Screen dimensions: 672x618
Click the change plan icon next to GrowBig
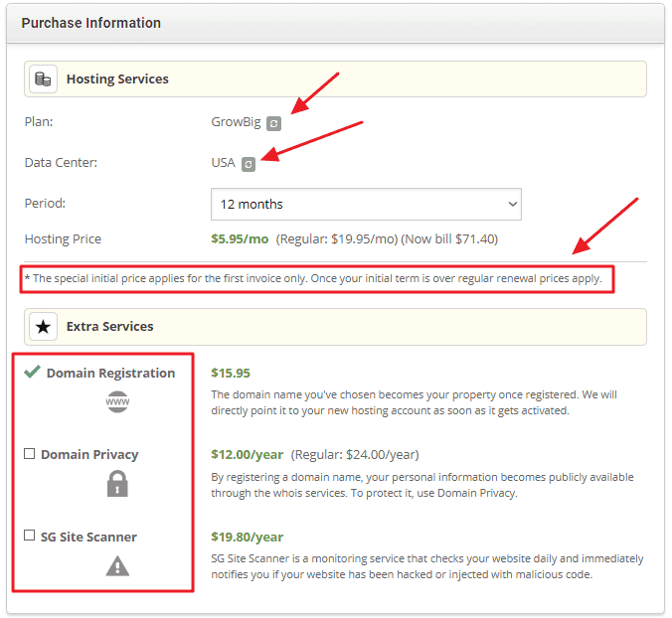click(273, 124)
